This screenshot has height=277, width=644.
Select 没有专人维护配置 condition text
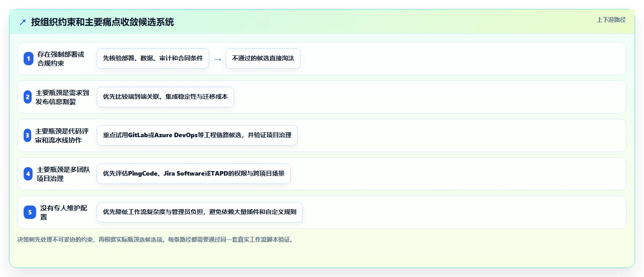pyautogui.click(x=64, y=212)
